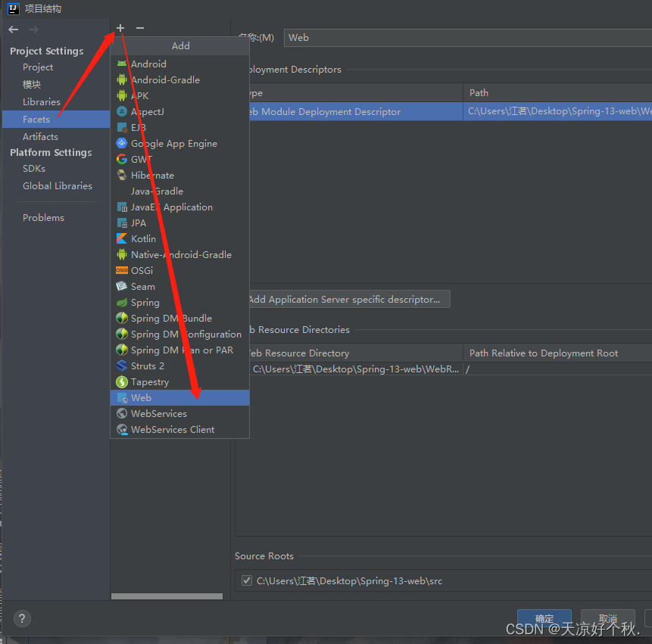
Task: Open Libraries under Project Settings
Action: coord(42,102)
